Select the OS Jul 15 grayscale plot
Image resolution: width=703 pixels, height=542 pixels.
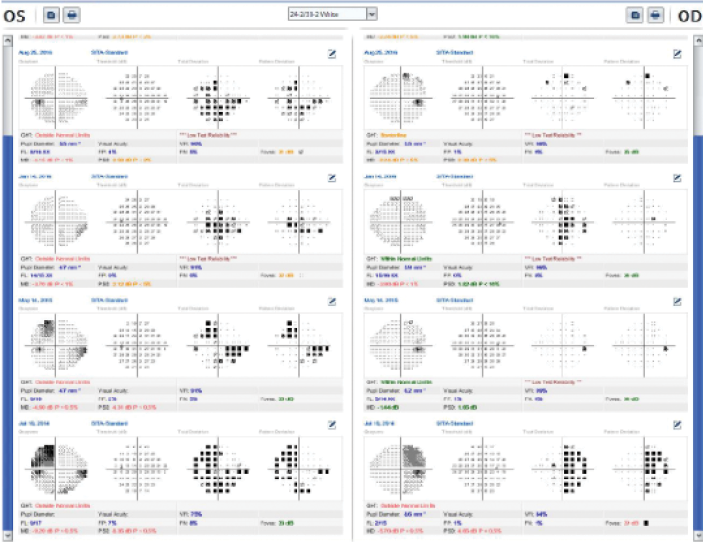[x=56, y=468]
